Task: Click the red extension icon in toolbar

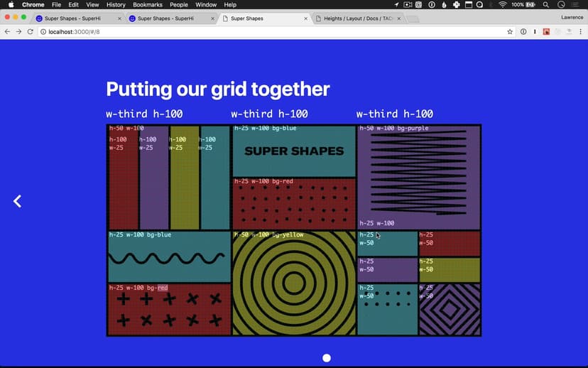Action: pos(546,32)
